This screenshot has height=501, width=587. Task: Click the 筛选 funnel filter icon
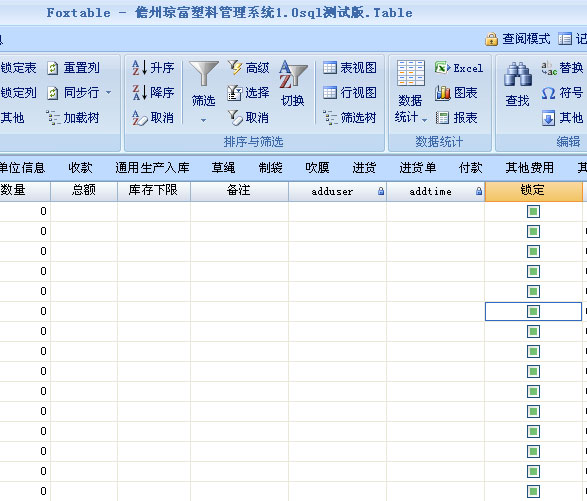pyautogui.click(x=204, y=74)
